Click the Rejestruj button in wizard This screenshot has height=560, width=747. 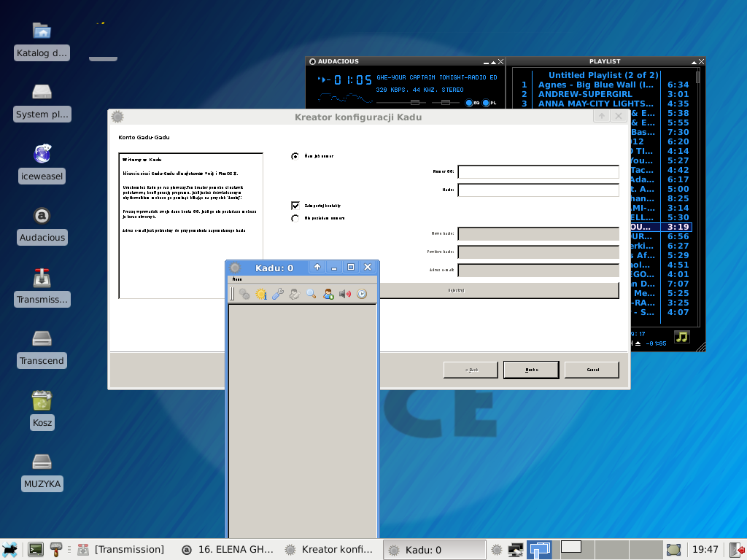[499, 290]
